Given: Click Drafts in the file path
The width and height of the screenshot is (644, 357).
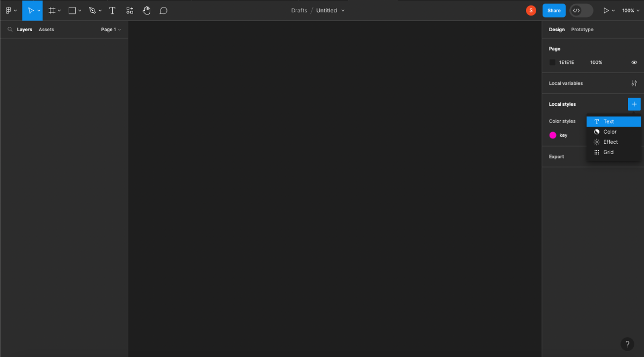Looking at the screenshot, I should 299,10.
